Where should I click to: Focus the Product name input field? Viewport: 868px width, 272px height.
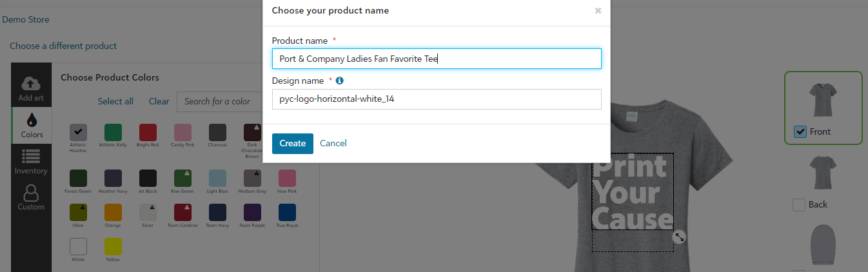[x=437, y=59]
